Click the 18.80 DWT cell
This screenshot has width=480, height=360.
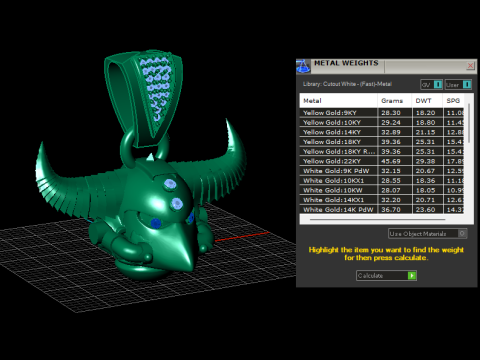tap(427, 122)
